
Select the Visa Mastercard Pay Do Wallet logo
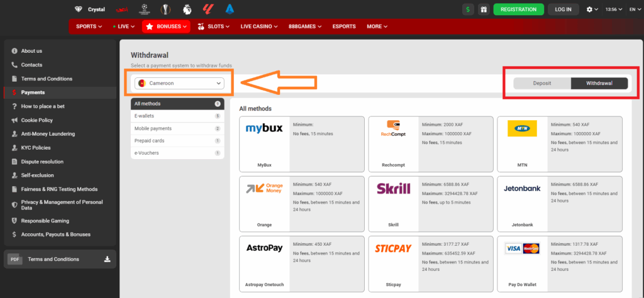[x=522, y=248]
